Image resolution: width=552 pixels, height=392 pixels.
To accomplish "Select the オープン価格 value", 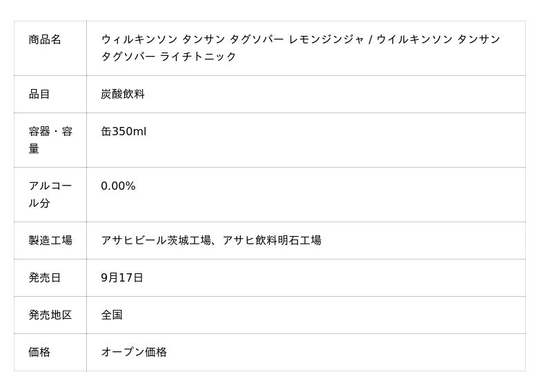I will coord(134,352).
